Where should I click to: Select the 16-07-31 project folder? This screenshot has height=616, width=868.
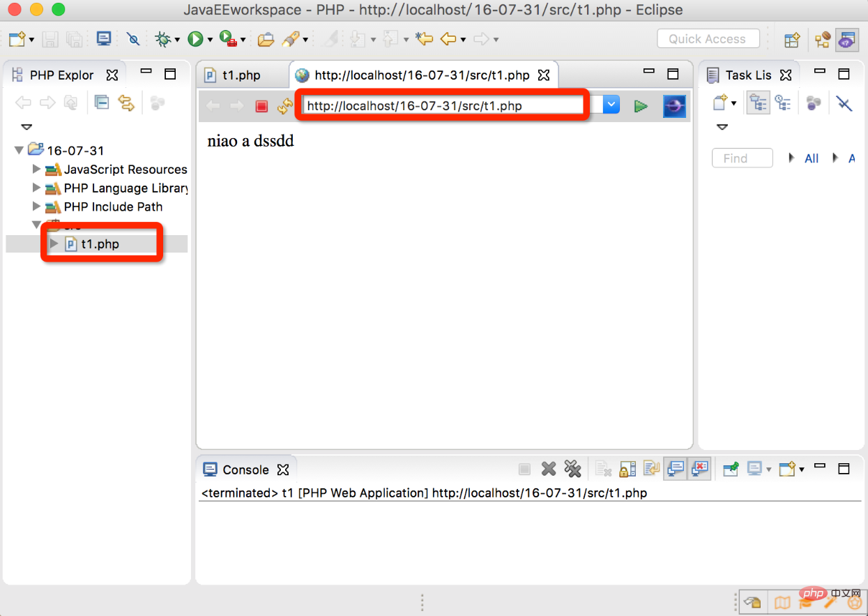click(x=75, y=150)
